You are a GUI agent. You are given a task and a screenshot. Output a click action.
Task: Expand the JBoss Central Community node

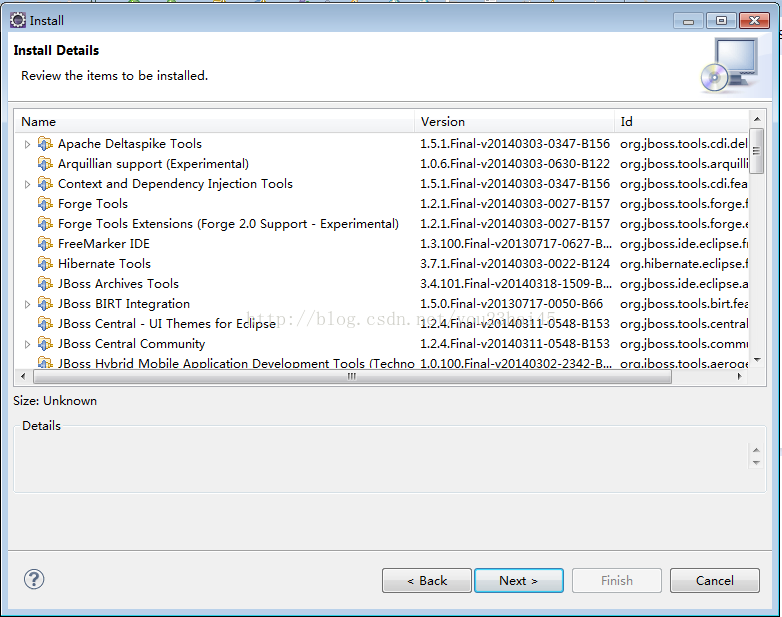27,344
